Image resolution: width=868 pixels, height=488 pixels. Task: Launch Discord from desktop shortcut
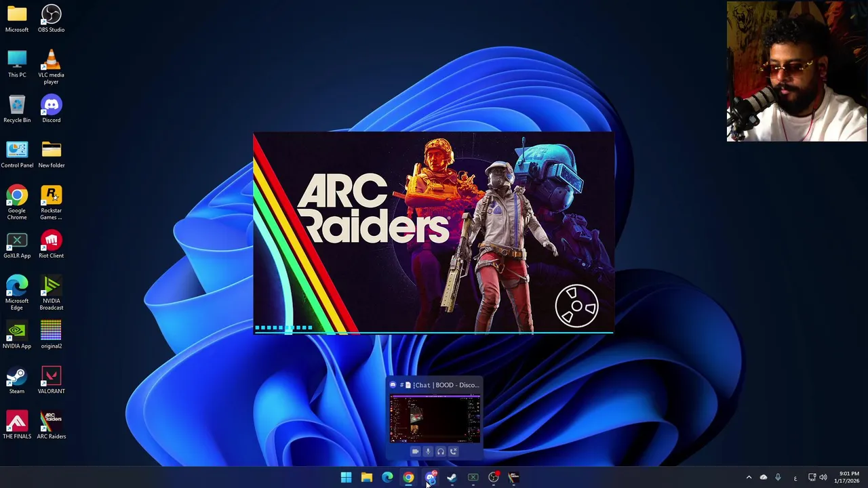[x=51, y=109]
